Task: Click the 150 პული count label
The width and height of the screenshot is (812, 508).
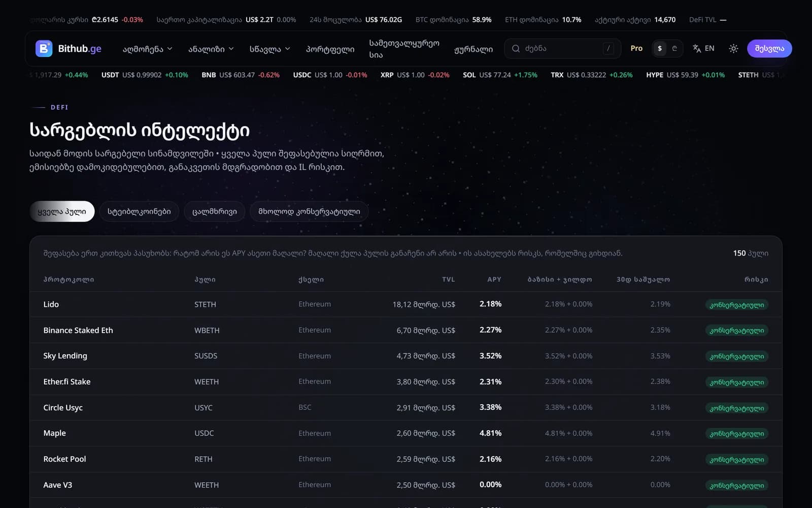Action: [x=751, y=253]
